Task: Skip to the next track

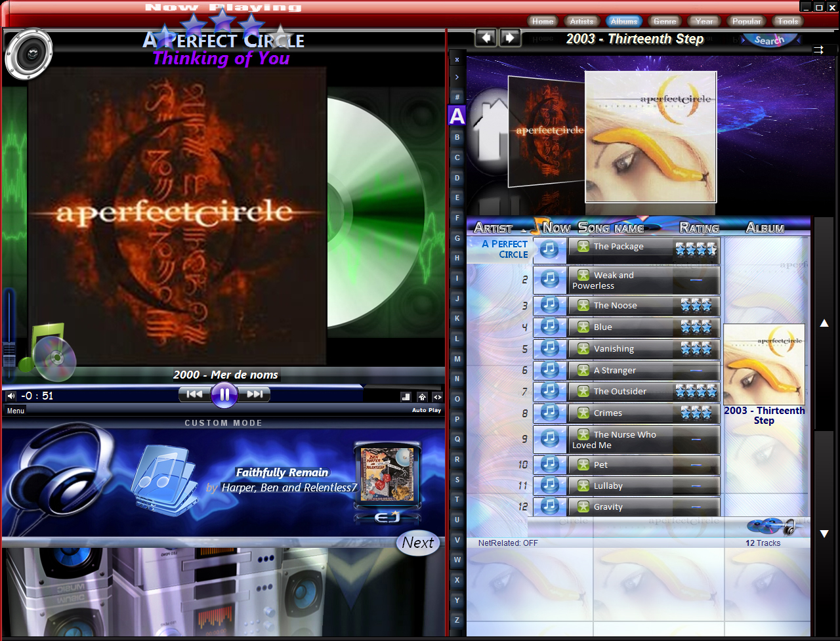Action: pos(255,394)
